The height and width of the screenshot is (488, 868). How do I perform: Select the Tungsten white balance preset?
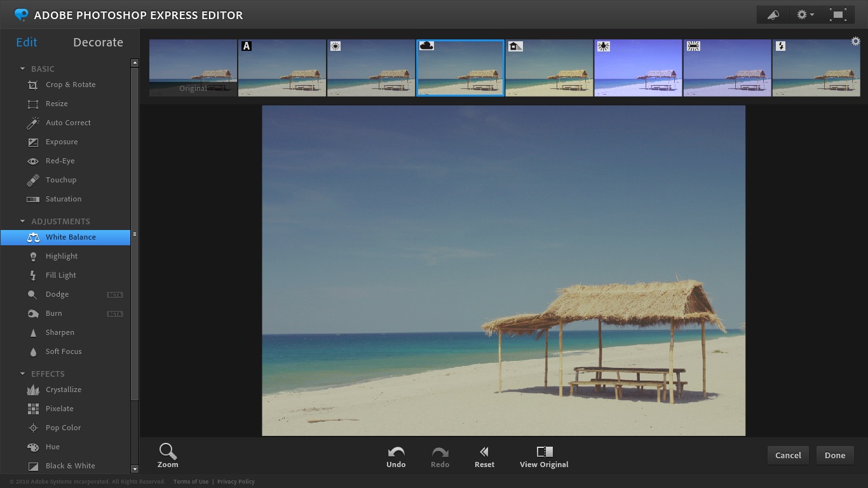(x=638, y=67)
